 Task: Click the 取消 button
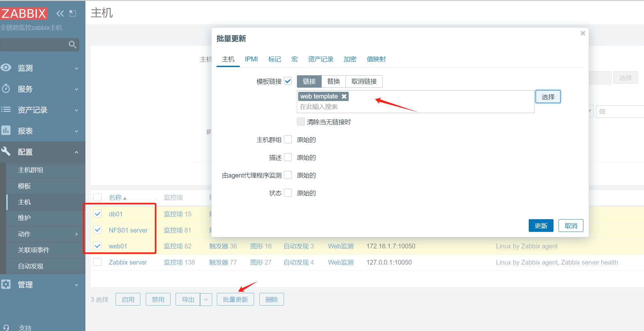pyautogui.click(x=571, y=226)
